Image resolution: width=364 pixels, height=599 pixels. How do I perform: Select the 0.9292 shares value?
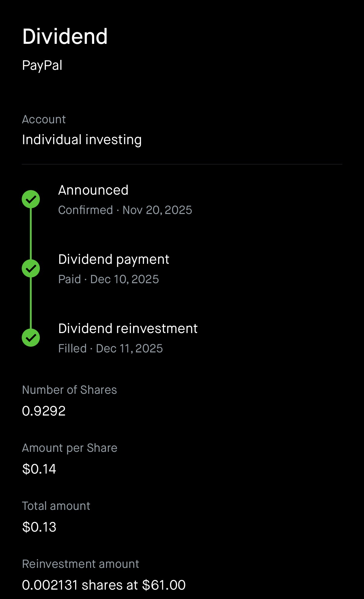click(44, 411)
